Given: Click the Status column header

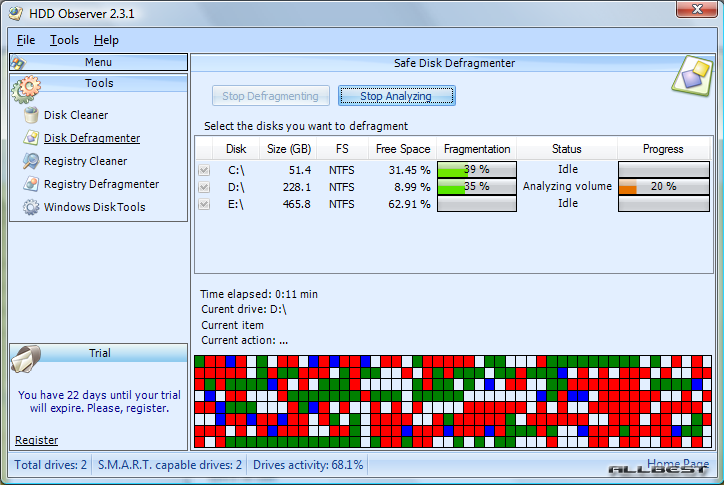Looking at the screenshot, I should click(x=567, y=149).
